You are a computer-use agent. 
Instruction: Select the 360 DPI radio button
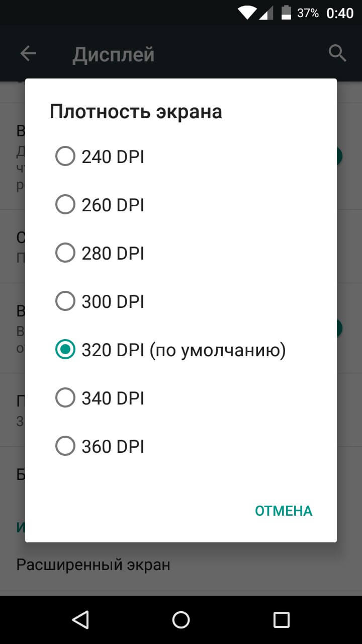pos(65,447)
